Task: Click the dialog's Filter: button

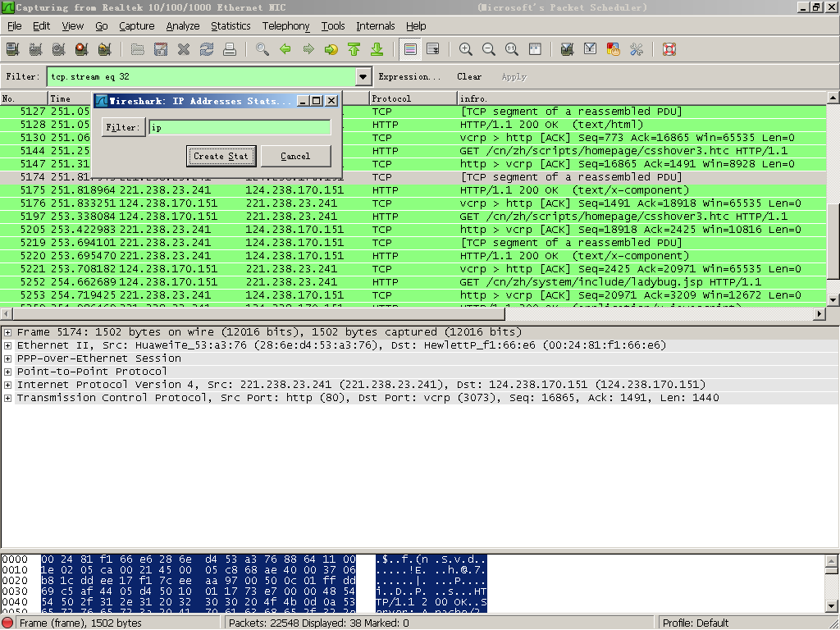Action: point(123,127)
